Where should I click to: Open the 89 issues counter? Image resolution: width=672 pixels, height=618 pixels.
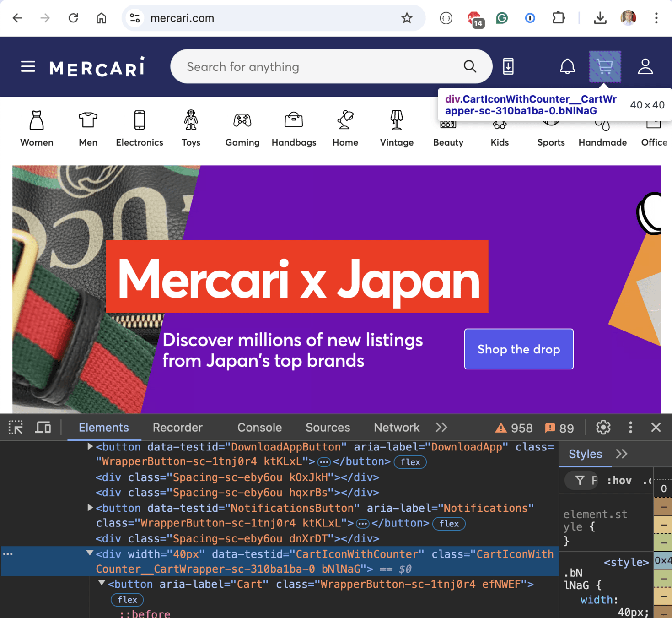click(x=559, y=428)
